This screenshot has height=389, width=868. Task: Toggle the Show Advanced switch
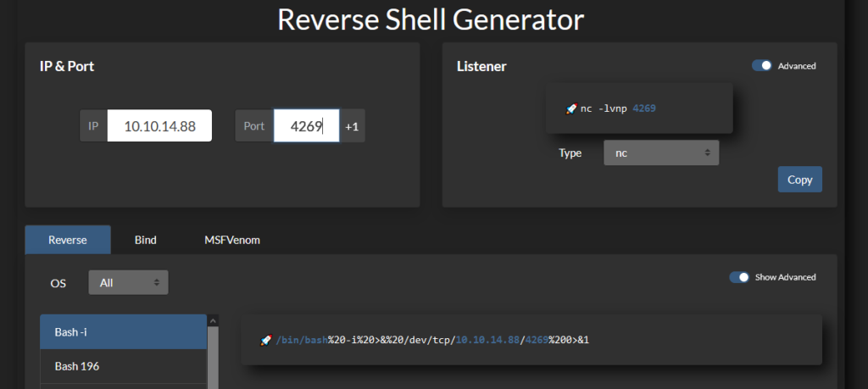(739, 277)
